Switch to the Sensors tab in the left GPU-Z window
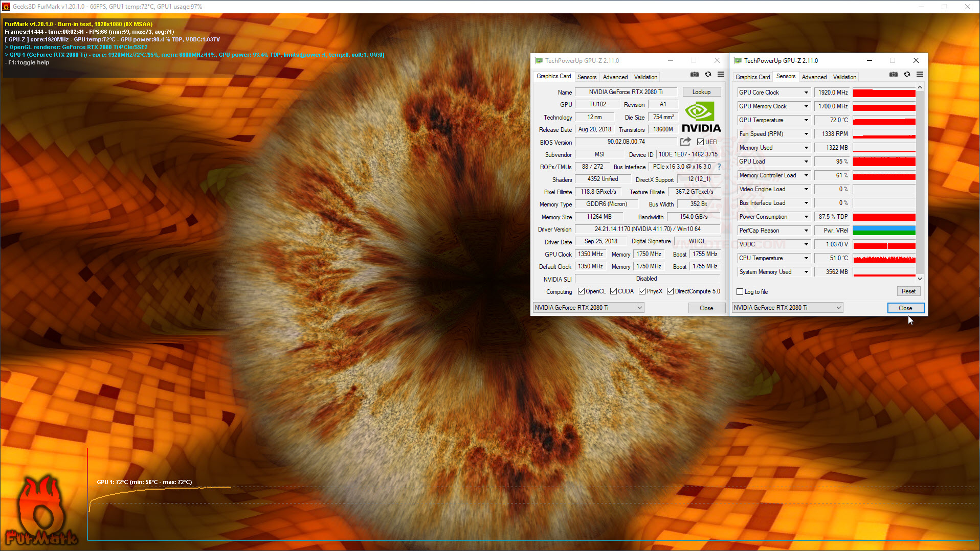Image resolution: width=980 pixels, height=551 pixels. (x=587, y=77)
